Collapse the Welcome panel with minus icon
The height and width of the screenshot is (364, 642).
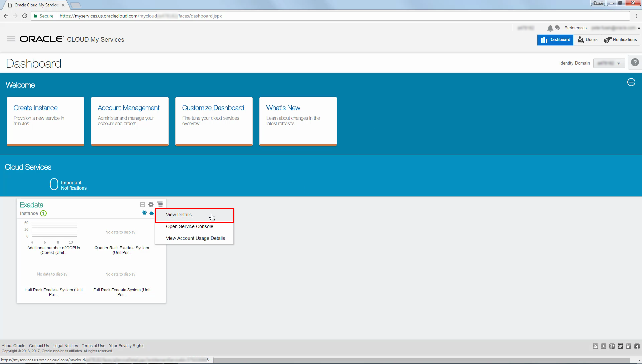click(631, 82)
